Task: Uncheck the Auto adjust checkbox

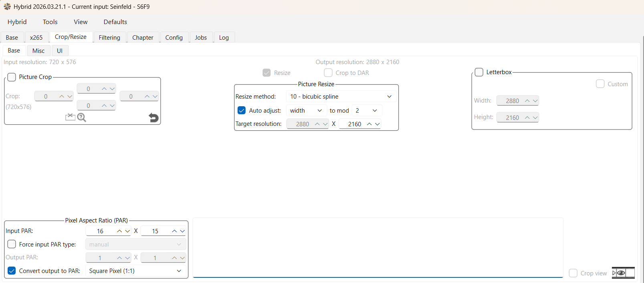Action: click(x=242, y=111)
